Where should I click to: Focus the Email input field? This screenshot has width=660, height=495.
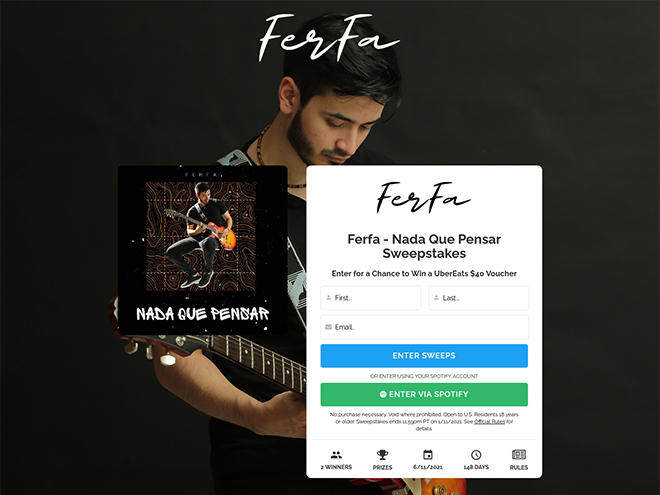[x=425, y=327]
